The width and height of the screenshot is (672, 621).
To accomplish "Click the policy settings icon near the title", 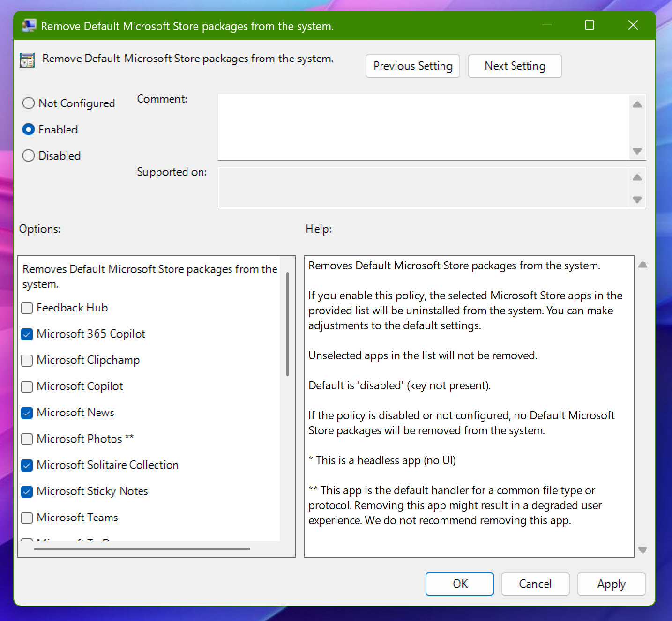I will [x=27, y=60].
